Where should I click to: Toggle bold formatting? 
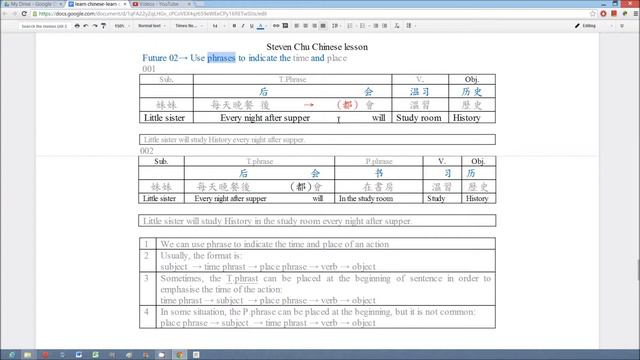234,26
